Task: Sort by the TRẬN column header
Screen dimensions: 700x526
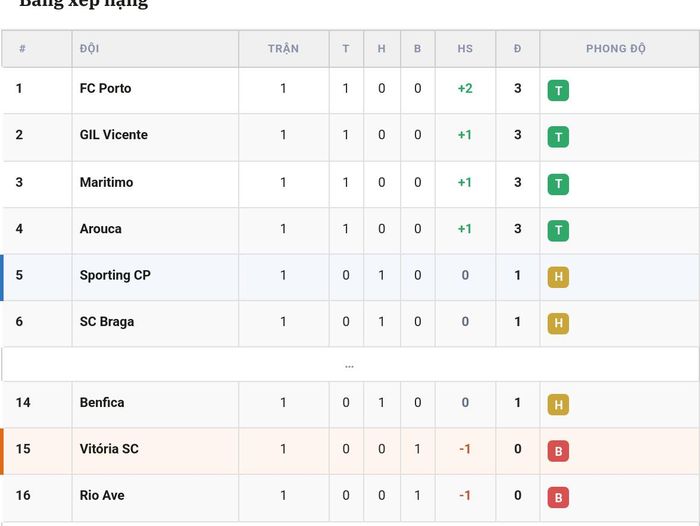Action: (283, 48)
